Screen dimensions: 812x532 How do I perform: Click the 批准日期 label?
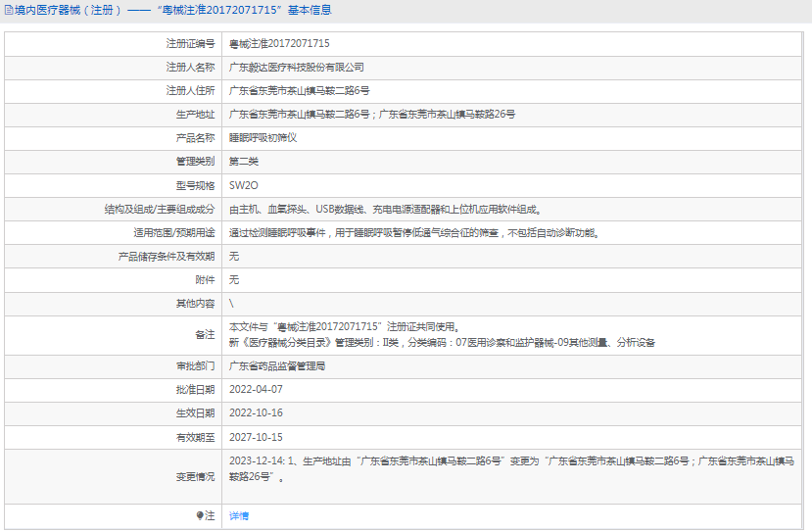[x=195, y=390]
